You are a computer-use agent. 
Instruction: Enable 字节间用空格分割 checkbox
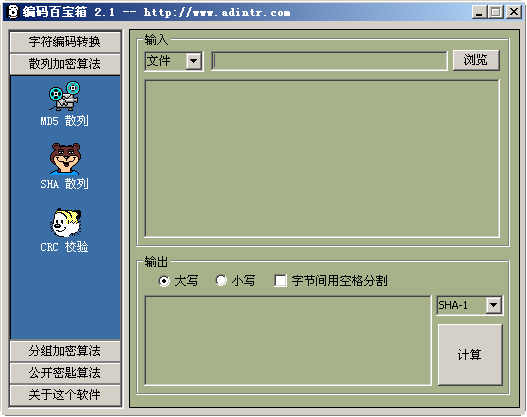tap(280, 281)
